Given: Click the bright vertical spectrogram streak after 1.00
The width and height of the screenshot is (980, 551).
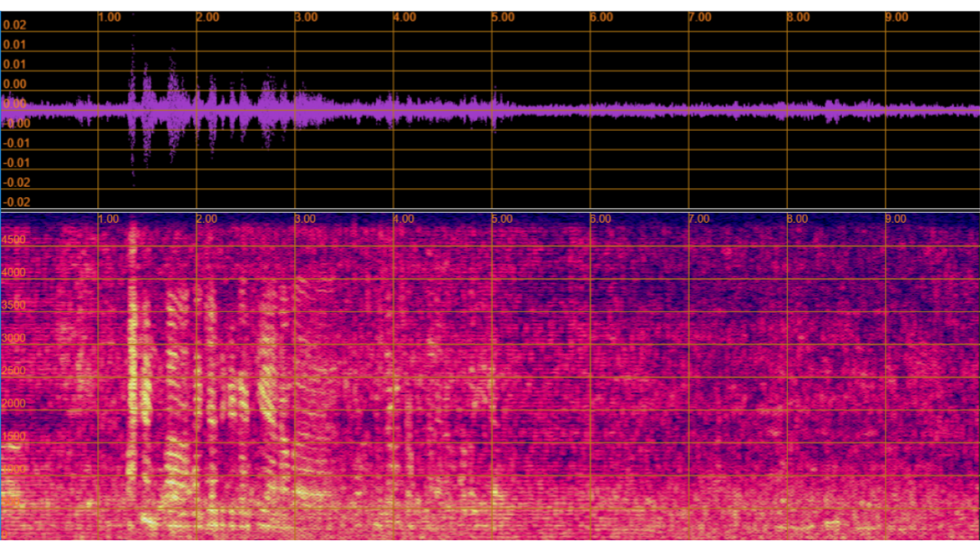Looking at the screenshot, I should point(134,344).
